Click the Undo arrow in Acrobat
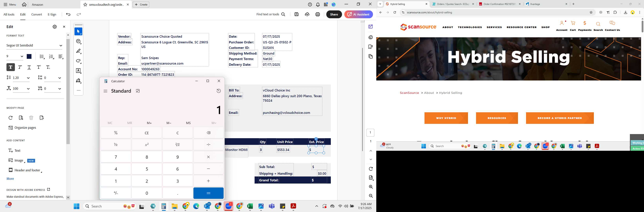 point(68,15)
